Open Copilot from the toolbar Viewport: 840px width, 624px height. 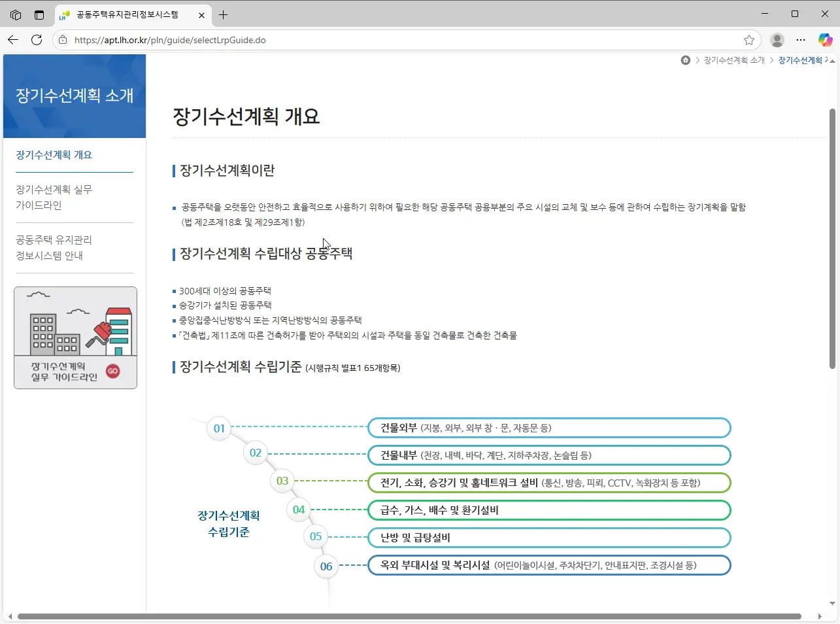point(825,40)
